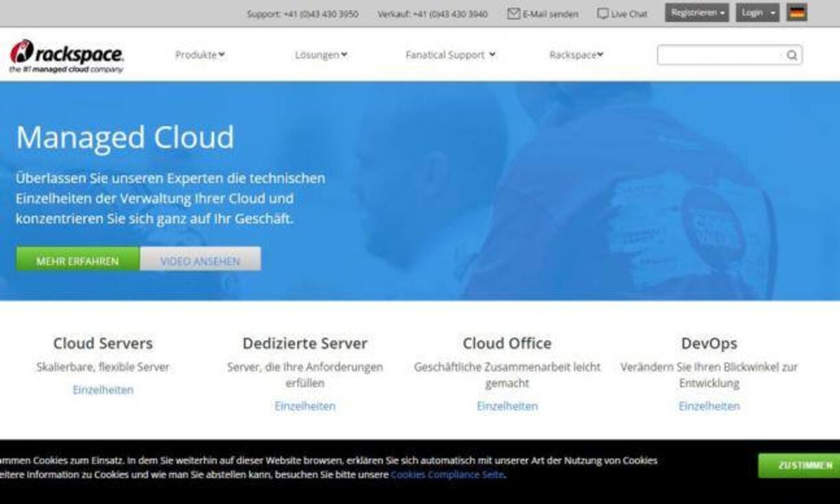Open the Cookies Compliance Seite link
840x504 pixels.
coord(447,473)
